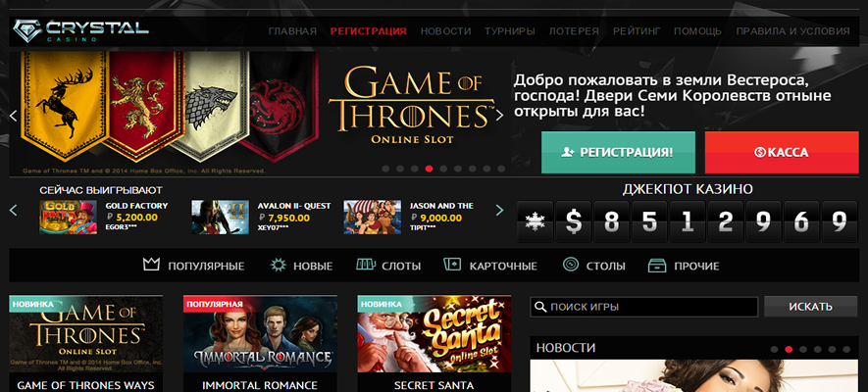Select the sixth banner slide dot
This screenshot has width=868, height=392.
click(x=458, y=169)
